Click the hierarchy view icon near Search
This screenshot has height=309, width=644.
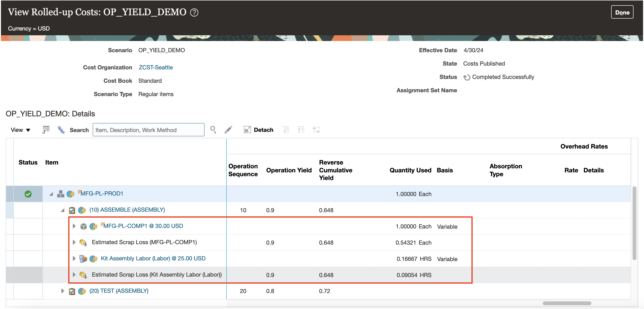(x=61, y=130)
